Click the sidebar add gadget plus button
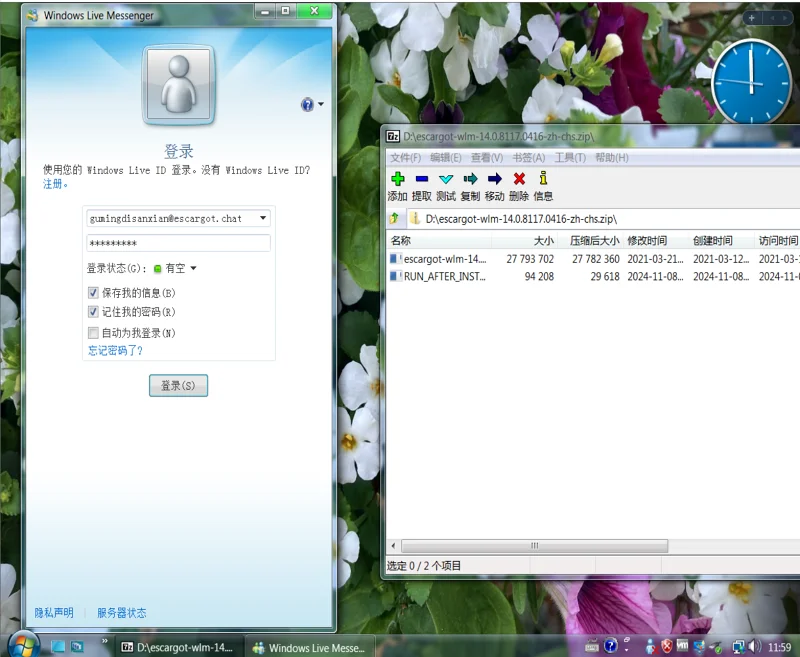The width and height of the screenshot is (800, 657). [x=752, y=18]
